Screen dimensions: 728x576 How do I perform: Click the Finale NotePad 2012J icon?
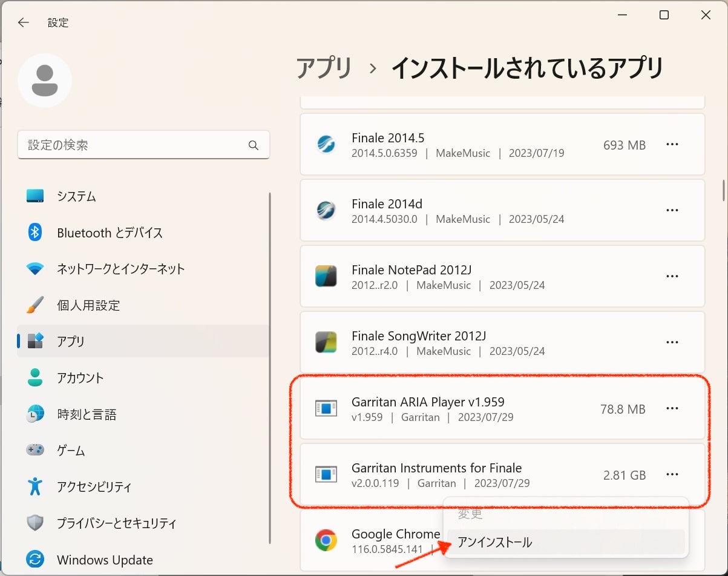326,276
